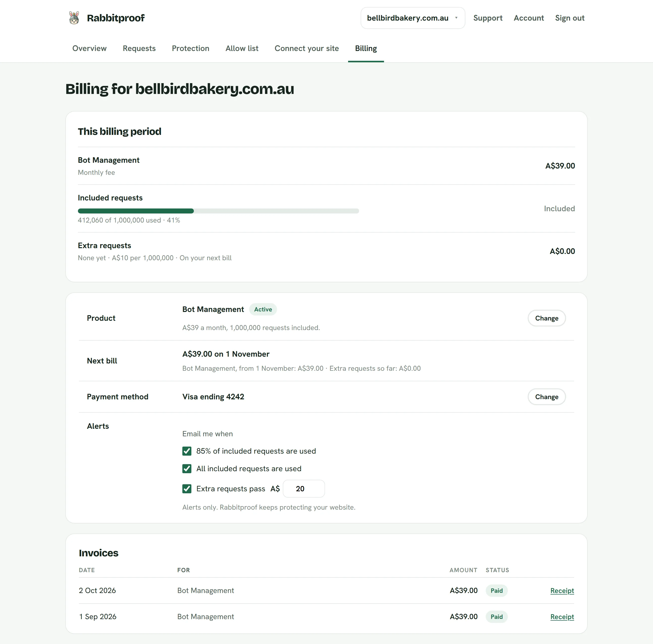
Task: Switch to the Requests tab
Action: (x=139, y=48)
